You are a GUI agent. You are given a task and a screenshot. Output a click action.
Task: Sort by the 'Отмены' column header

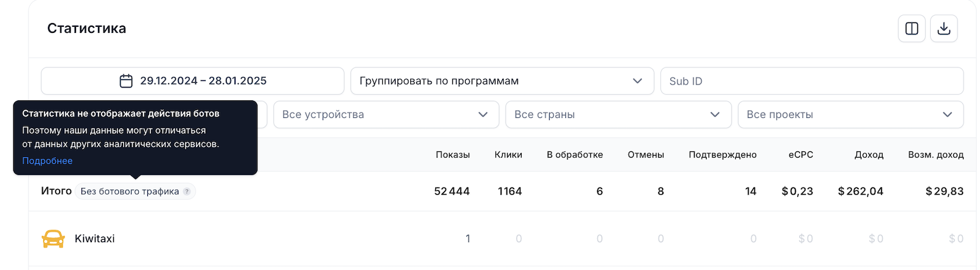[x=646, y=154]
